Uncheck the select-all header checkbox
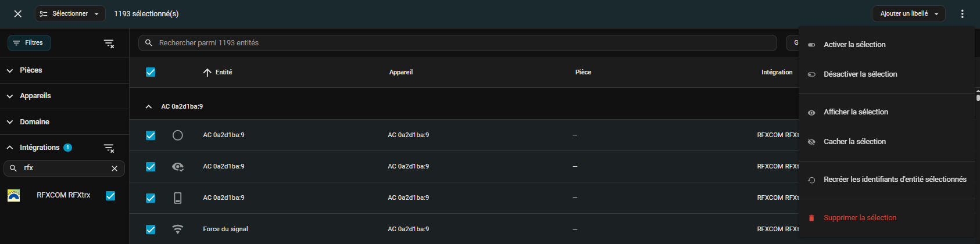Image resolution: width=980 pixels, height=244 pixels. click(x=151, y=72)
